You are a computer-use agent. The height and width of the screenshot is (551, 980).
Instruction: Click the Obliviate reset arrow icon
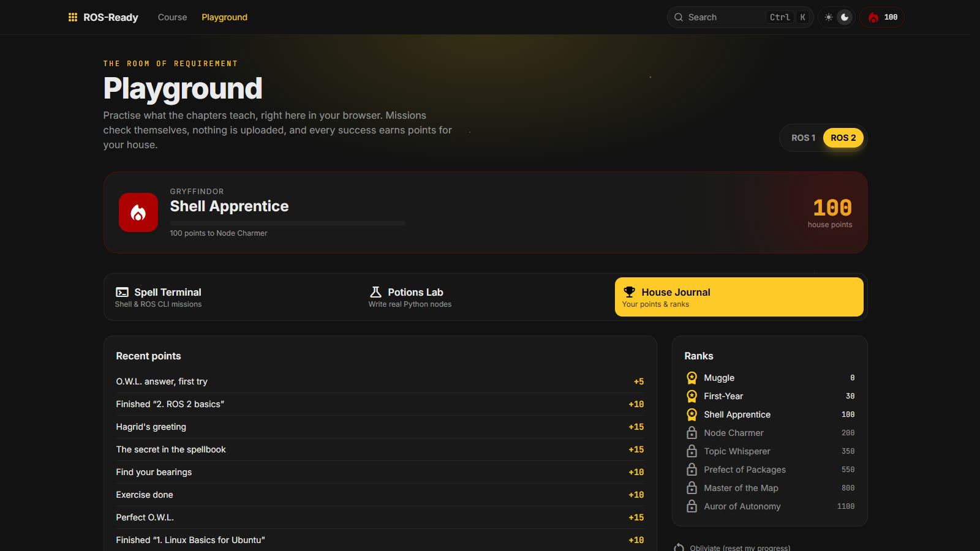coord(679,547)
